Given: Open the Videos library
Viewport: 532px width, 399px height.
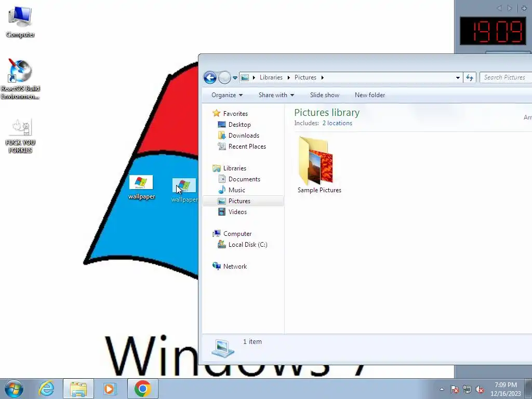Looking at the screenshot, I should (x=237, y=212).
